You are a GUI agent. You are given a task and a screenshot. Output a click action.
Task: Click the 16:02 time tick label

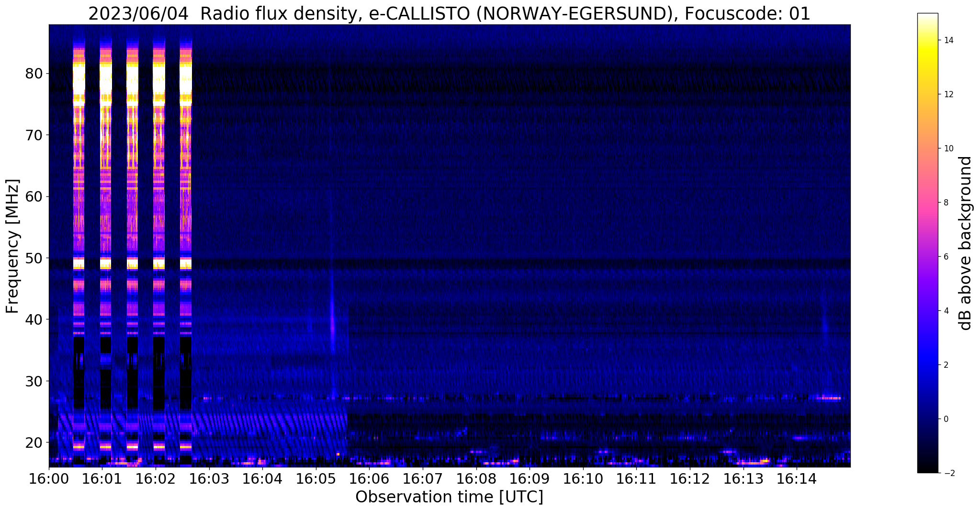click(156, 478)
